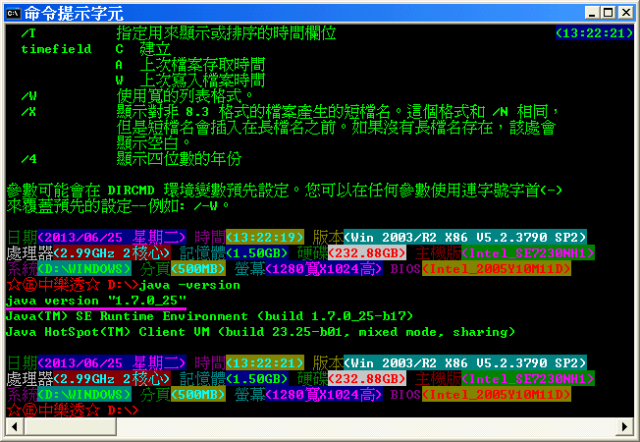
Task: Click the underlined java version "1.7.0_25" line
Action: tap(96, 301)
